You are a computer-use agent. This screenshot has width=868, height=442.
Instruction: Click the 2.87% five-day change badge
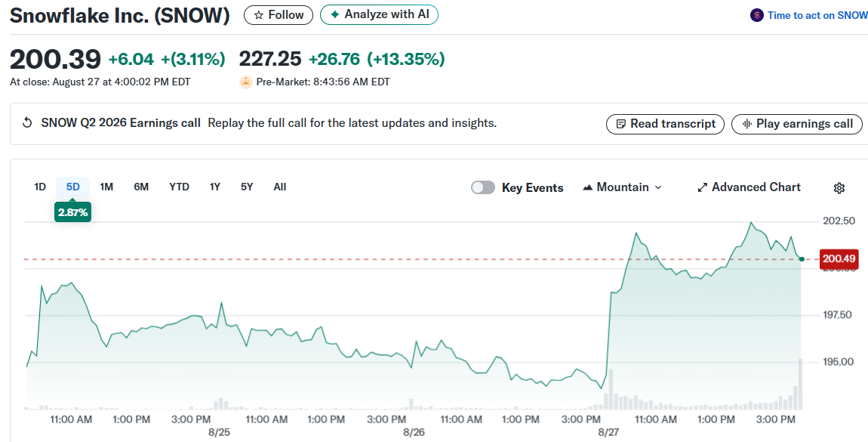pos(72,212)
